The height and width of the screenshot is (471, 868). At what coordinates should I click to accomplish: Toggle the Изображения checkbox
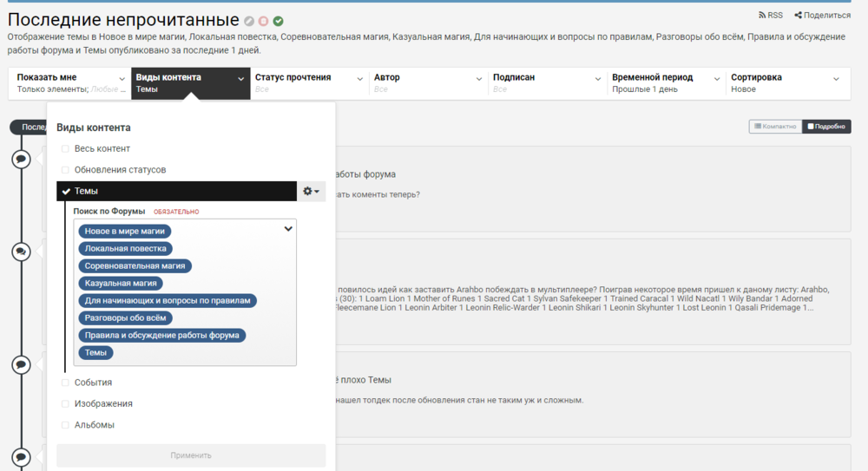[65, 403]
